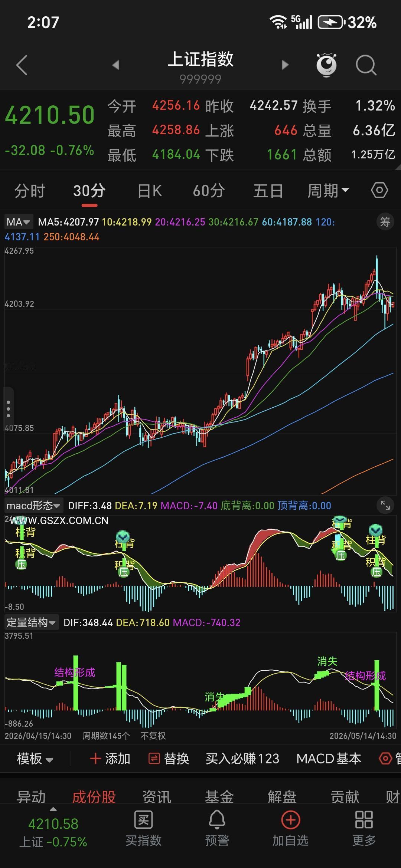The width and height of the screenshot is (401, 868).
Task: Open the 定量结构 indicator dropdown
Action: tap(31, 622)
